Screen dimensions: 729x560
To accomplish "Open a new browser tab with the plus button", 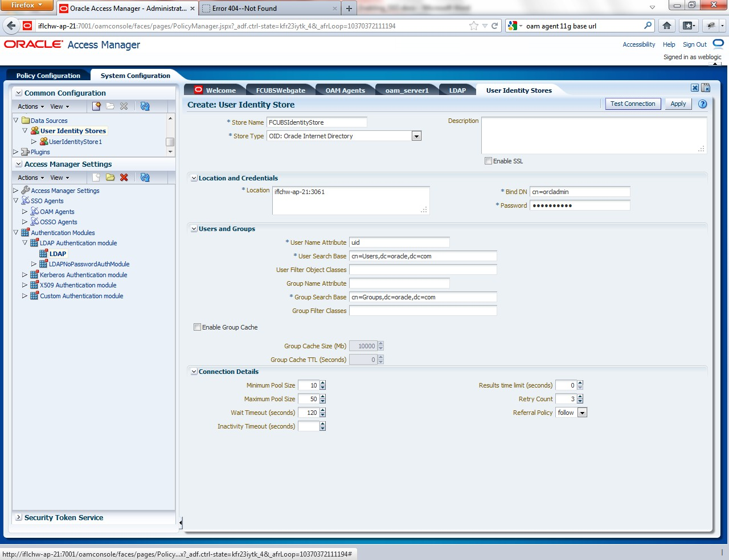I will [x=349, y=9].
